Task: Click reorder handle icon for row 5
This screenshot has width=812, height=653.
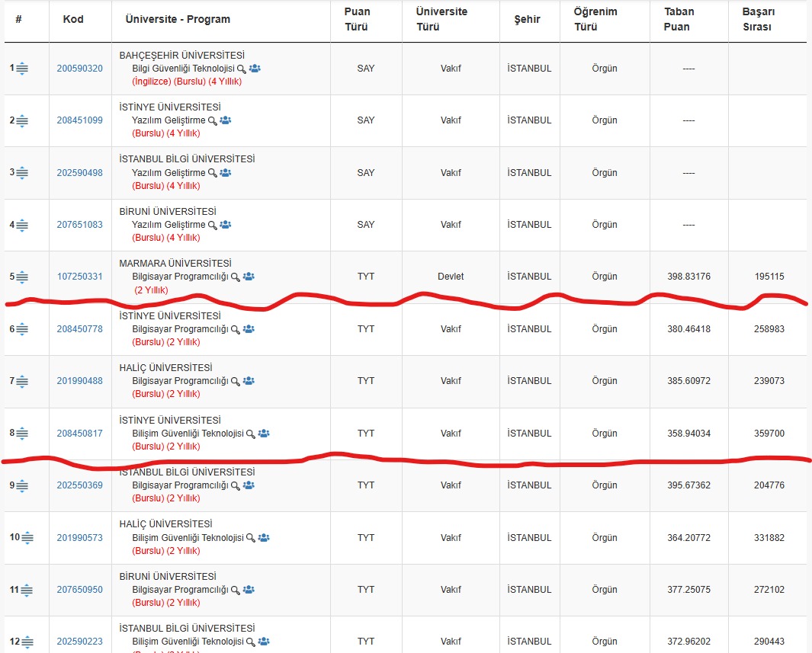Action: [22, 277]
